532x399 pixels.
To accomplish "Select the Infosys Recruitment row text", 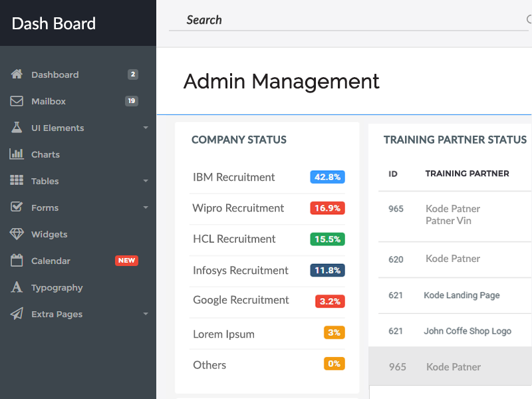I will click(241, 271).
